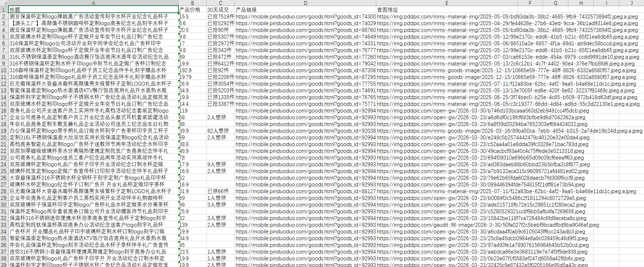Open the product link in row 2
Screen dimensions: 644x267
tap(305, 17)
